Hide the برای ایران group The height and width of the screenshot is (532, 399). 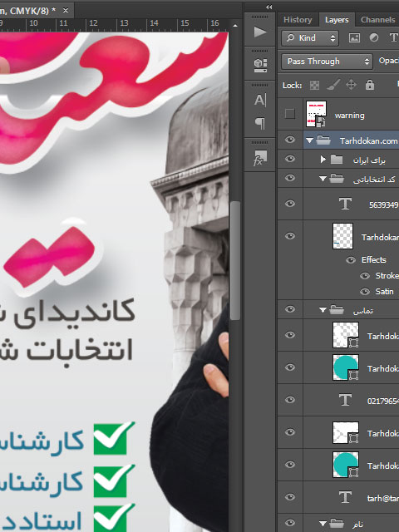[290, 159]
